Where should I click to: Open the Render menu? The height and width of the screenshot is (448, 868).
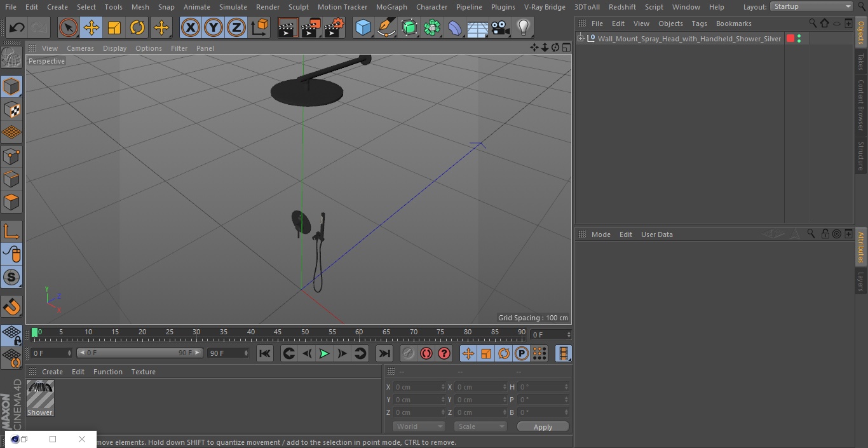click(x=268, y=7)
